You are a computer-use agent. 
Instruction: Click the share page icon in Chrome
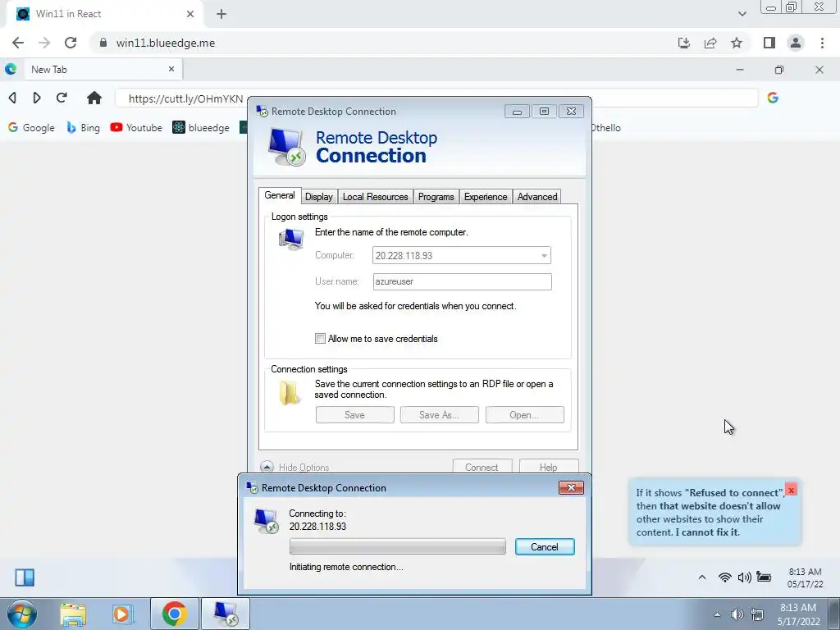click(x=710, y=43)
